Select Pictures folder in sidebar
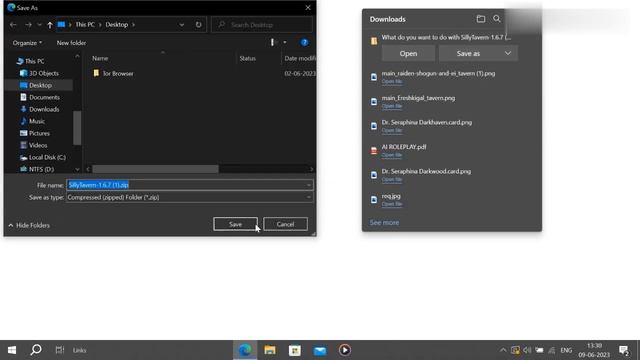 click(39, 133)
